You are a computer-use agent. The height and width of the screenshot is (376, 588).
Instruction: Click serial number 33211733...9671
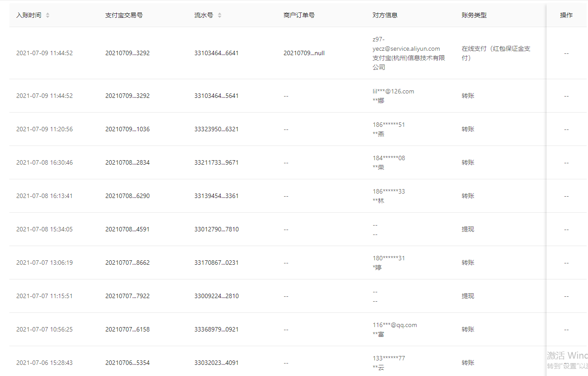point(216,162)
